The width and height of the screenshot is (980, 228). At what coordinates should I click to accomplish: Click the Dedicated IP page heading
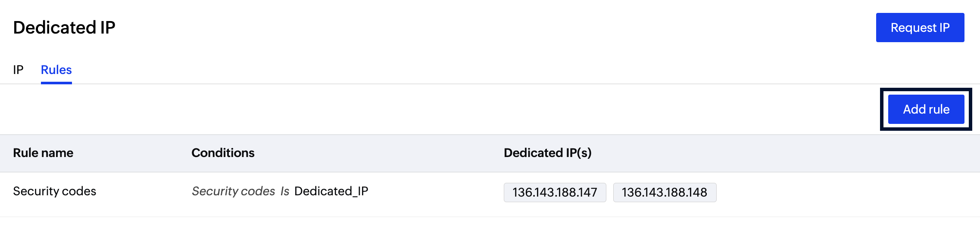[x=64, y=28]
